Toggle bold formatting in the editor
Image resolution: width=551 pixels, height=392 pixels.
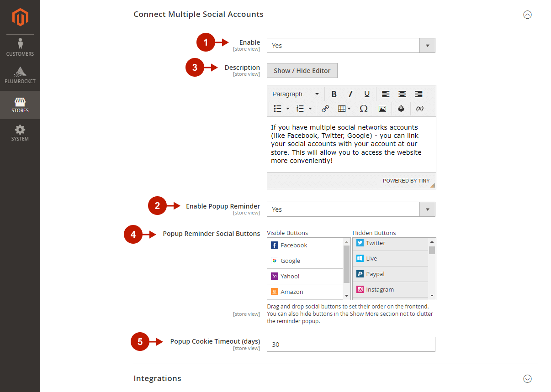pos(334,94)
